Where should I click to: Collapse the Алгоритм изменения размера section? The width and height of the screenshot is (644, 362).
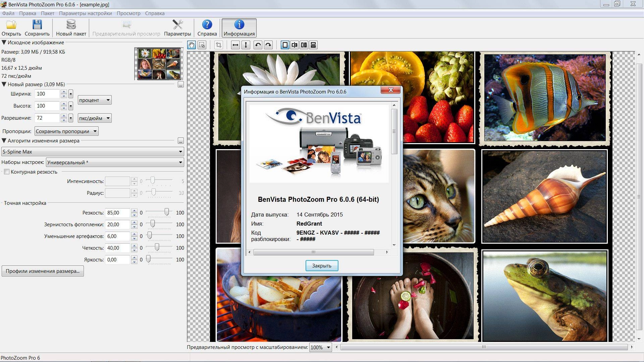pyautogui.click(x=4, y=141)
